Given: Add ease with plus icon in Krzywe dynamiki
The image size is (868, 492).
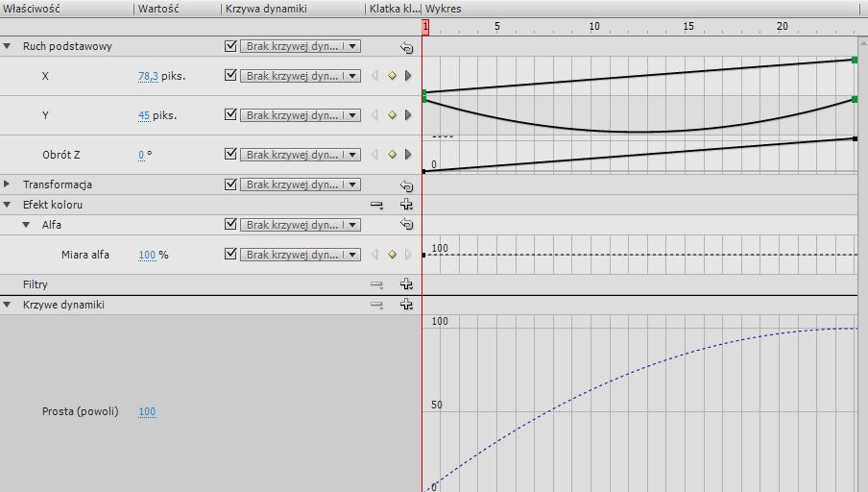Looking at the screenshot, I should click(x=406, y=305).
